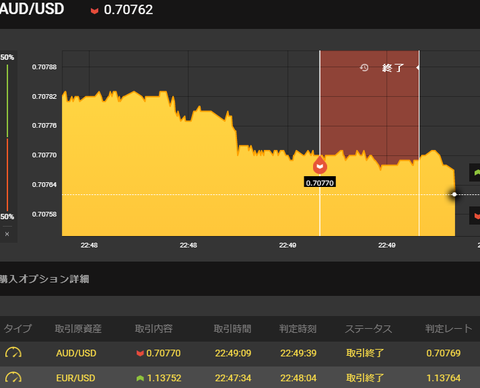Click the 0.70770 entry price label
This screenshot has height=388, width=480.
(x=320, y=183)
